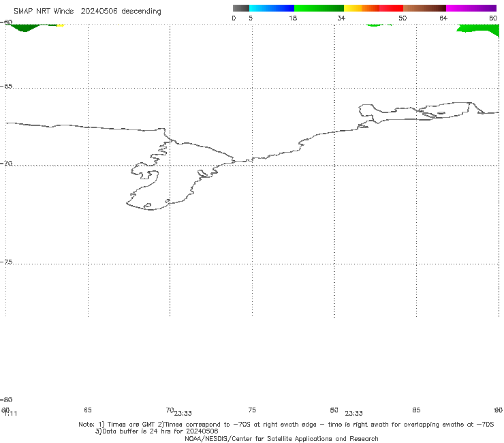This screenshot has width=504, height=443.
Task: Click the color bar label '64'
Action: pyautogui.click(x=443, y=18)
